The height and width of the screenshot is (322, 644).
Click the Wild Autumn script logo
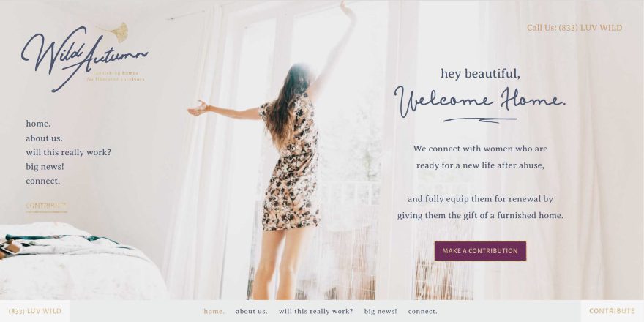(85, 59)
